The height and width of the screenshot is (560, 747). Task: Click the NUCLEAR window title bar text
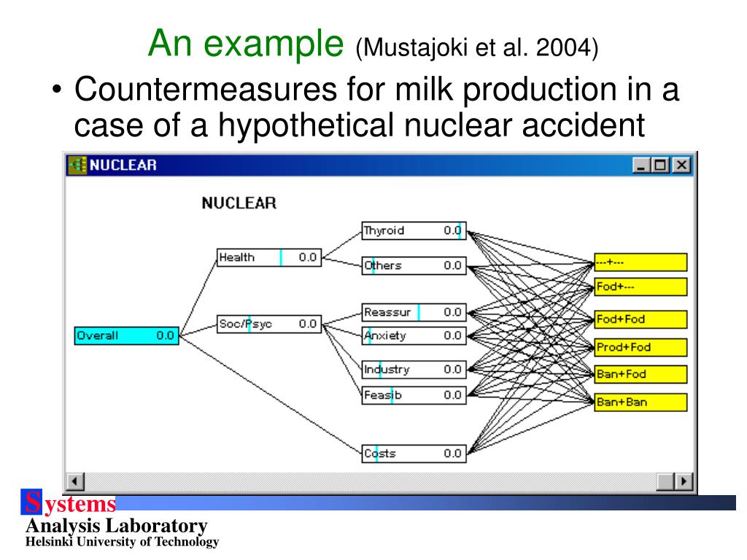click(x=123, y=166)
